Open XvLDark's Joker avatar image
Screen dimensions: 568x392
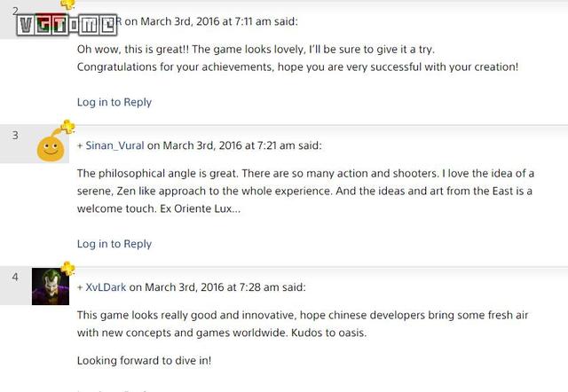(50, 286)
